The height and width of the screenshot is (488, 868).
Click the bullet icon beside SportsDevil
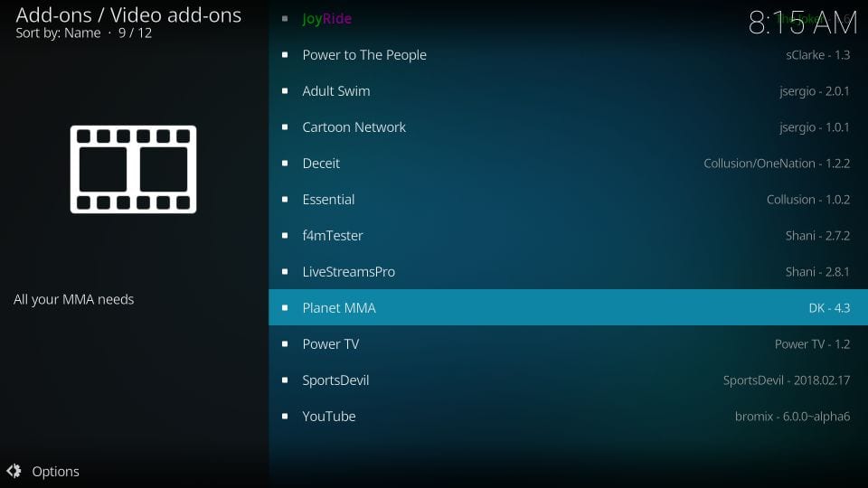tap(285, 380)
